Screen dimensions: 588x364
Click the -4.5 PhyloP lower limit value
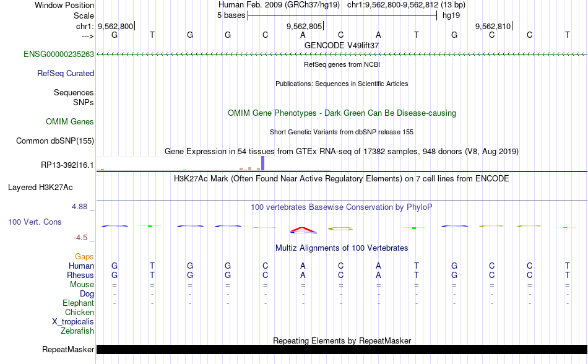80,238
